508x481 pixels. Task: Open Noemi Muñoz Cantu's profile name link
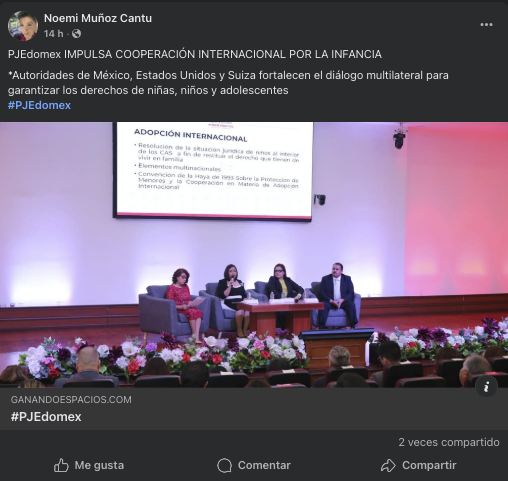click(98, 18)
